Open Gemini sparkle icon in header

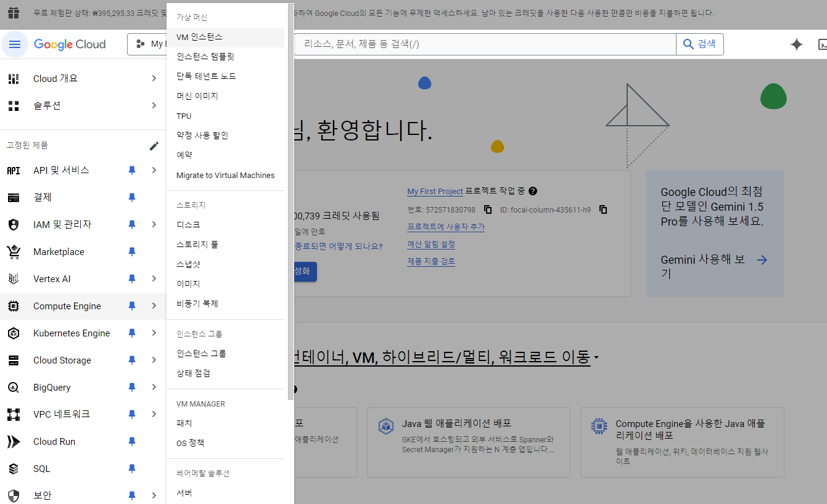(x=797, y=44)
